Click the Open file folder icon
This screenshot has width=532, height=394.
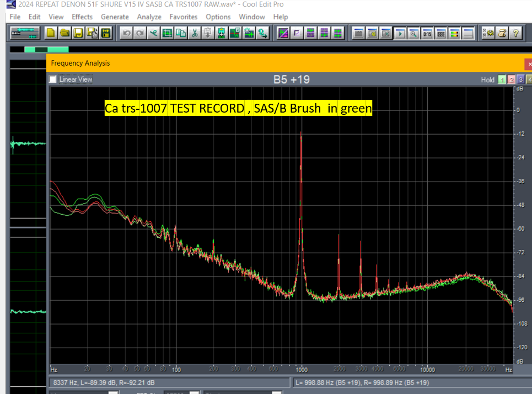pyautogui.click(x=65, y=33)
